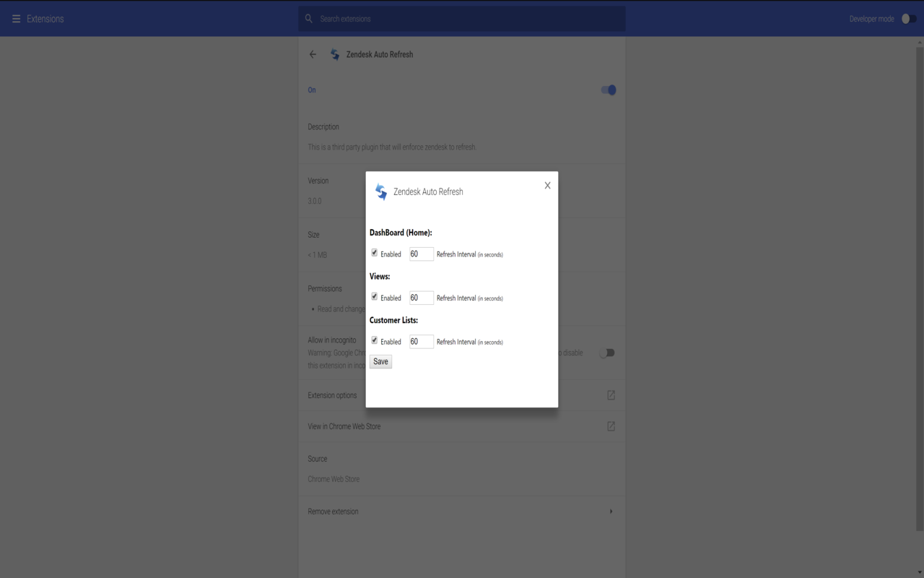Open Extension options external link icon

[611, 395]
